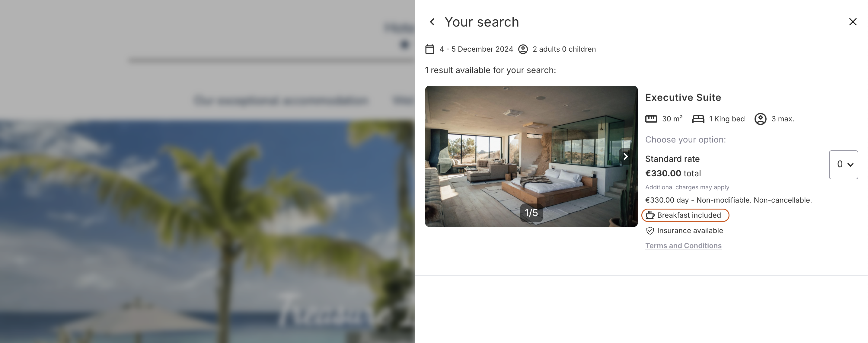Click the Executive Suite room photo

[x=531, y=156]
